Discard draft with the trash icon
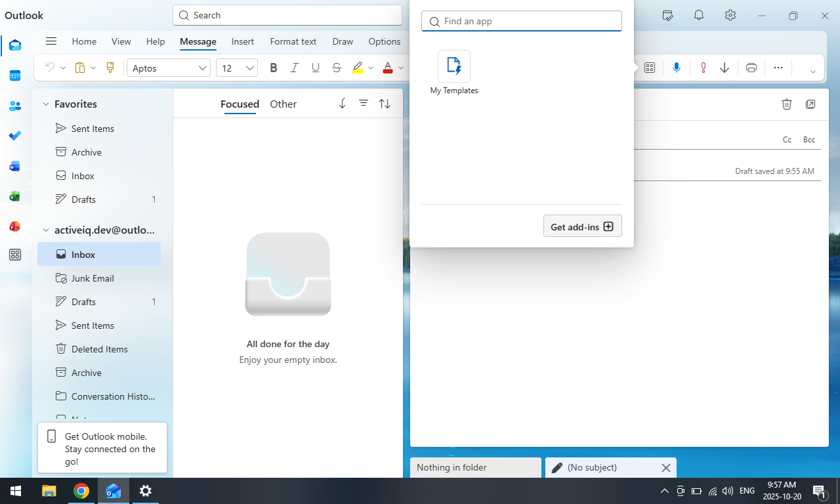840x504 pixels. click(787, 104)
